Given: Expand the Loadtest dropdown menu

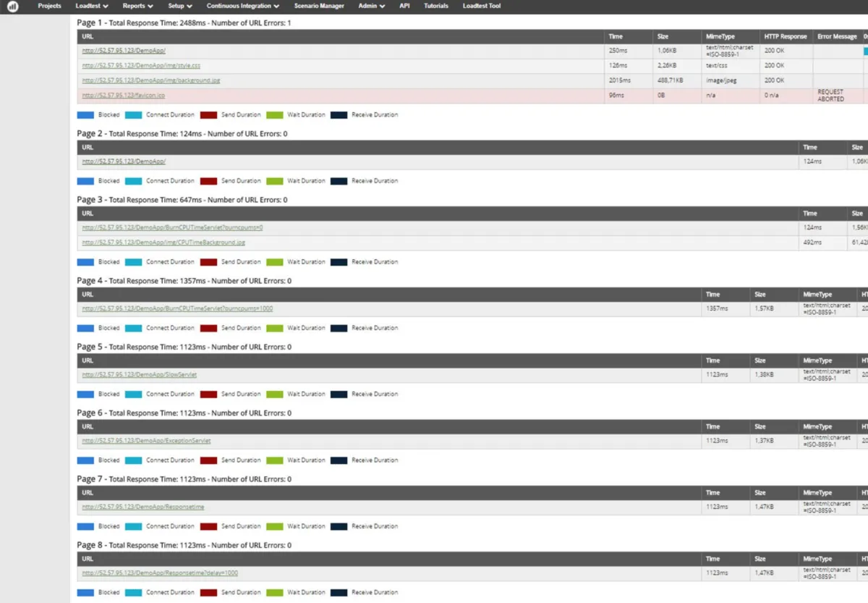Looking at the screenshot, I should click(x=92, y=6).
